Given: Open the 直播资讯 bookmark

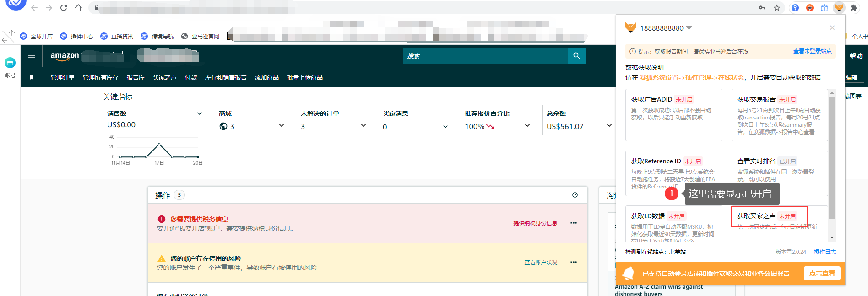Looking at the screenshot, I should tap(117, 36).
